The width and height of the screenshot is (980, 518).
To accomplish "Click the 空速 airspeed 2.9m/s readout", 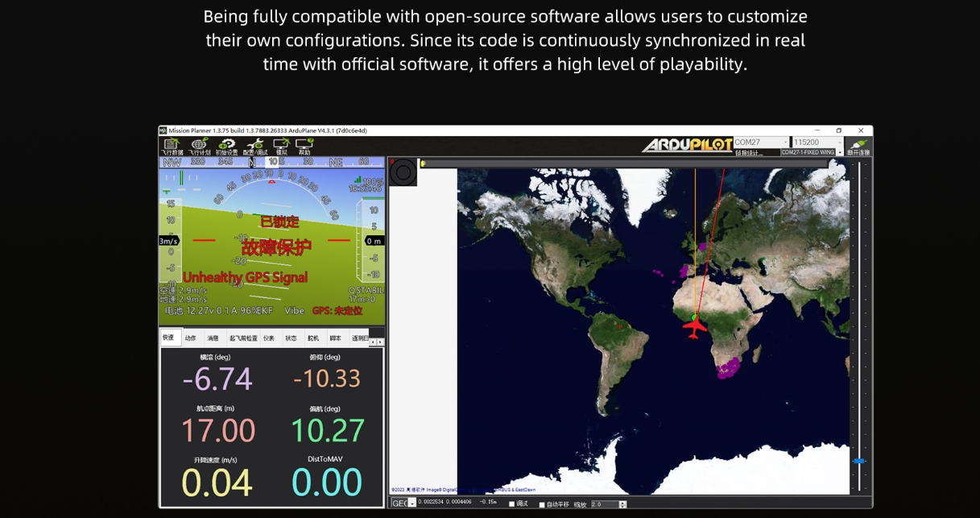I will tap(183, 290).
